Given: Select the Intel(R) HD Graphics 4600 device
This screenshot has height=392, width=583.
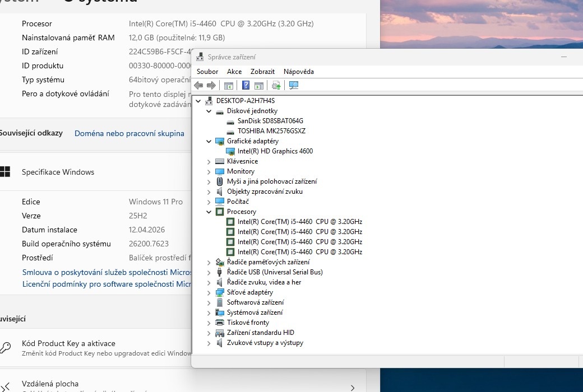Looking at the screenshot, I should (x=275, y=151).
